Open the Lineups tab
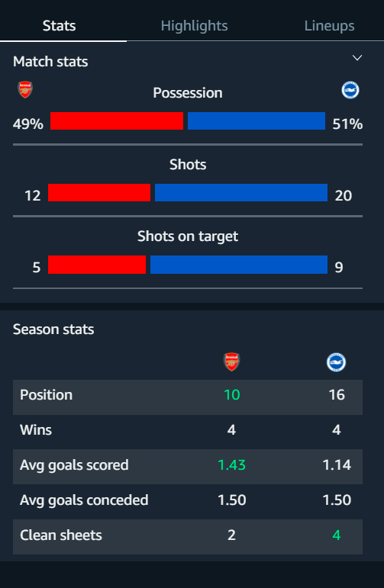 (x=329, y=25)
